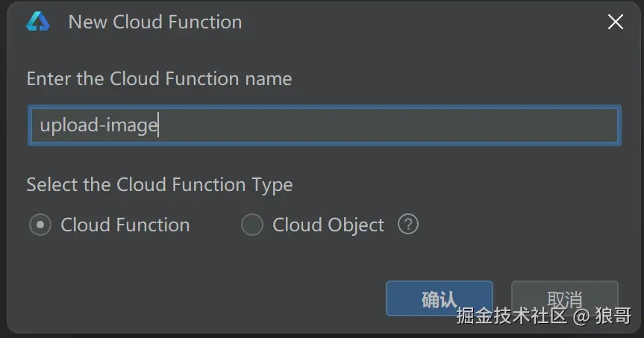
Task: Click empty space right of "upload-image"
Action: (x=388, y=125)
